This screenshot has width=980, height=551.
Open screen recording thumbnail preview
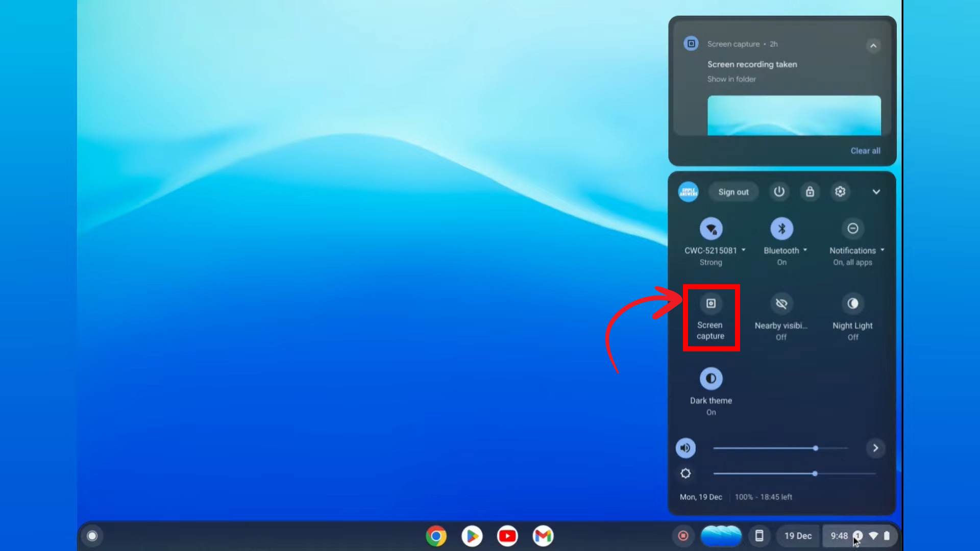pyautogui.click(x=794, y=115)
